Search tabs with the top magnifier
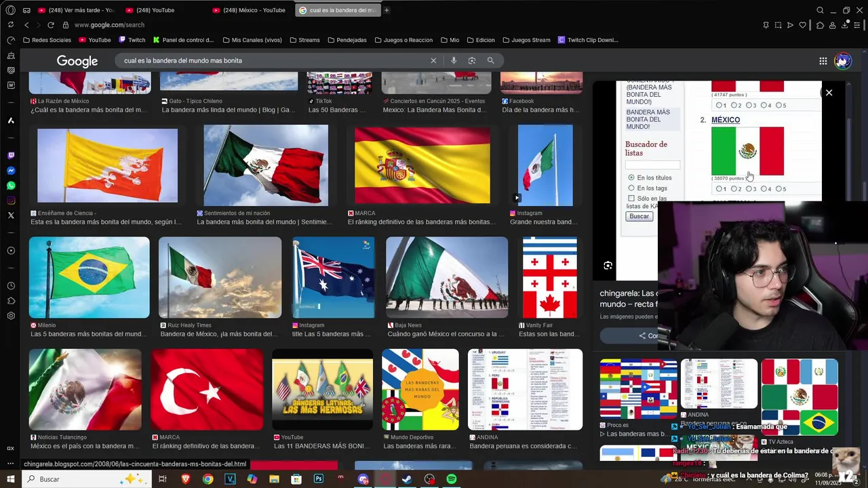The image size is (868, 488). pyautogui.click(x=820, y=10)
